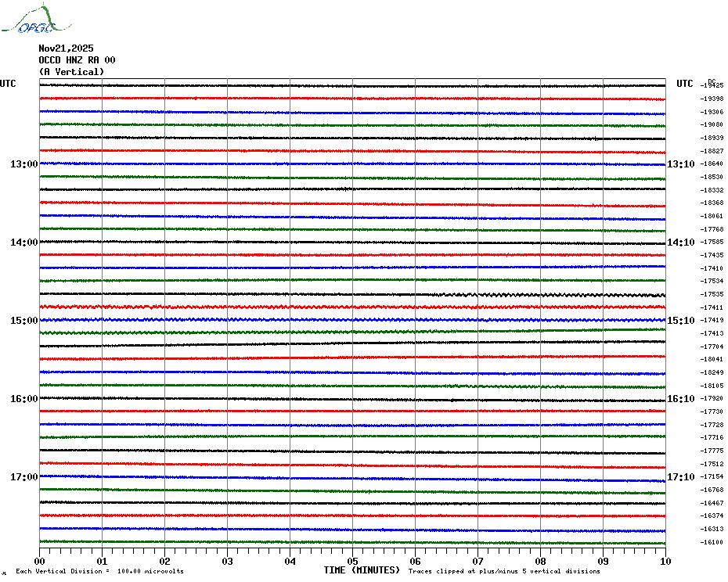Click the 14:00 time label on left
The height and width of the screenshot is (582, 728).
click(23, 242)
